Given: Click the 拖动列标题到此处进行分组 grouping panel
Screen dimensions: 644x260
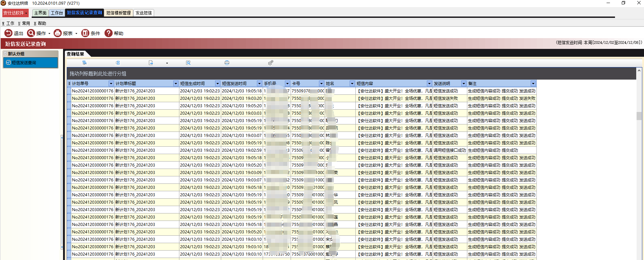Looking at the screenshot, I should (351, 74).
